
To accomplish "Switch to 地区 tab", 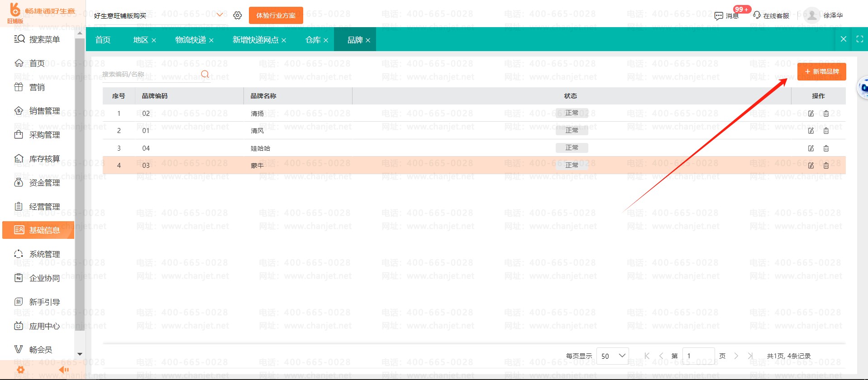I will click(x=141, y=40).
